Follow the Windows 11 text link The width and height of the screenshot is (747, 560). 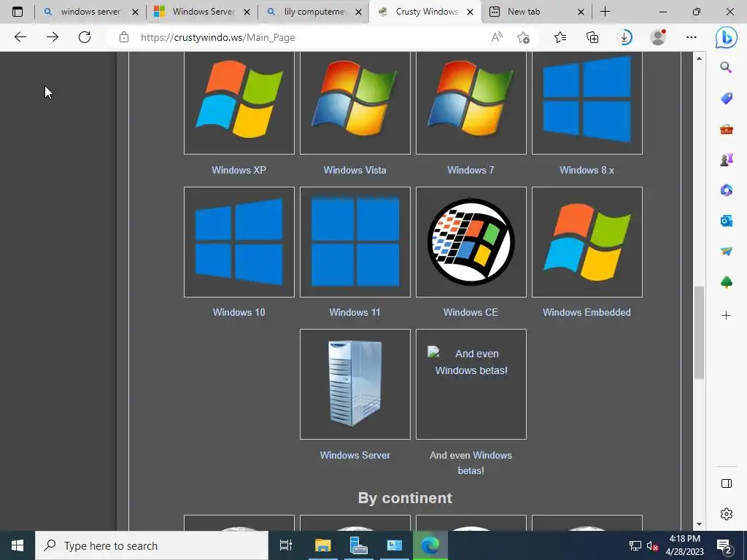[355, 312]
